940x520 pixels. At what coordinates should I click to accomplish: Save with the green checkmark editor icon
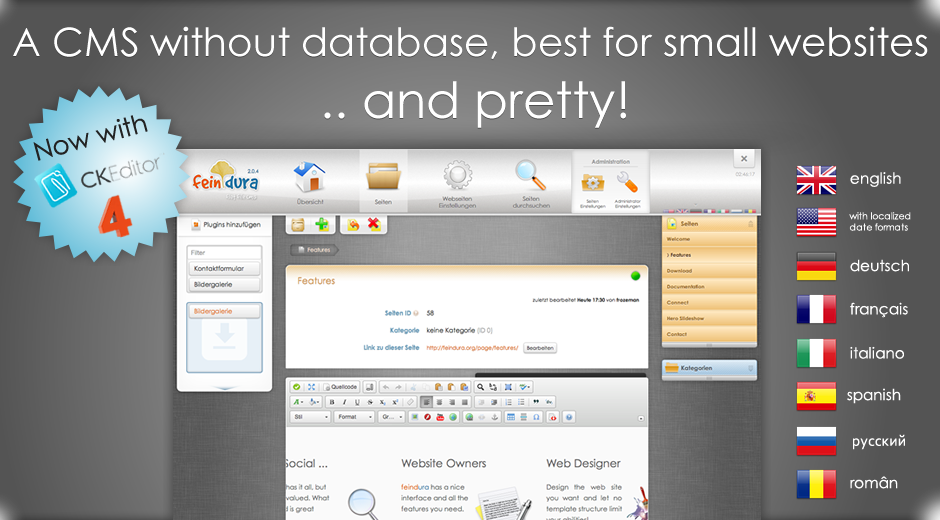[x=297, y=387]
